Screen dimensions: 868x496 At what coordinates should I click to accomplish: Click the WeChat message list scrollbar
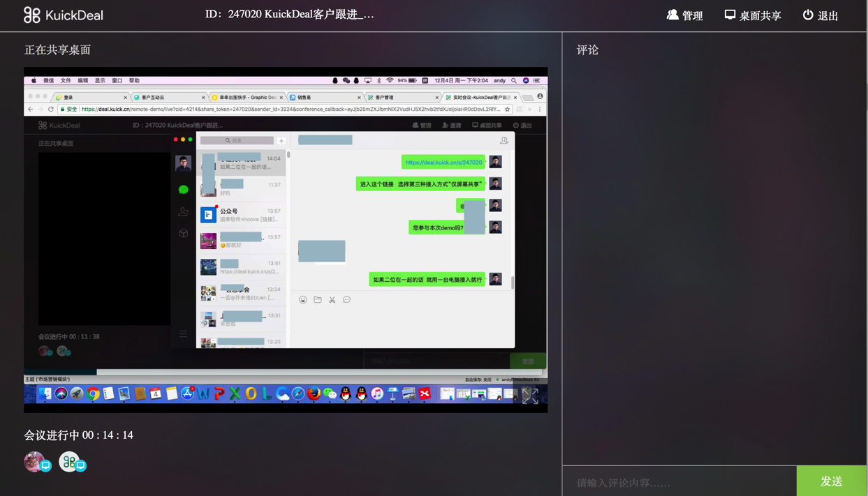[x=288, y=155]
